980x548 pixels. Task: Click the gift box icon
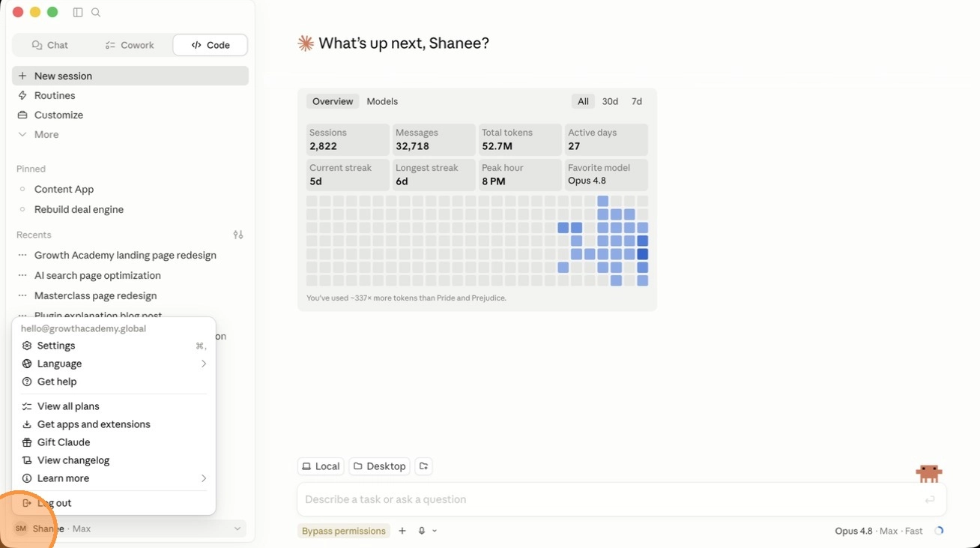pyautogui.click(x=27, y=442)
